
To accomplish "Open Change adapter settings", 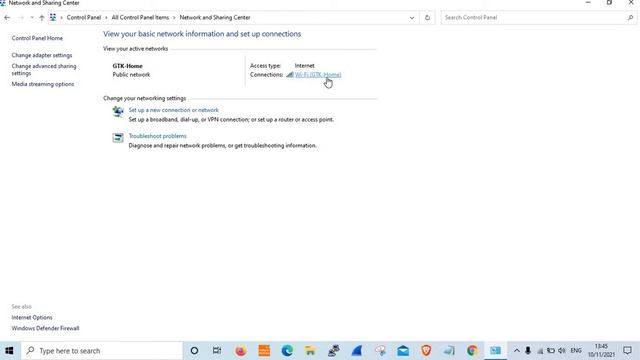I will point(42,55).
